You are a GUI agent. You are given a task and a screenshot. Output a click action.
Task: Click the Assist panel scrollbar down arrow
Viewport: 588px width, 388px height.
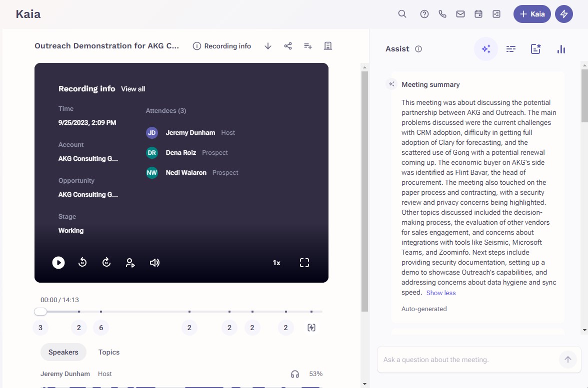point(584,331)
